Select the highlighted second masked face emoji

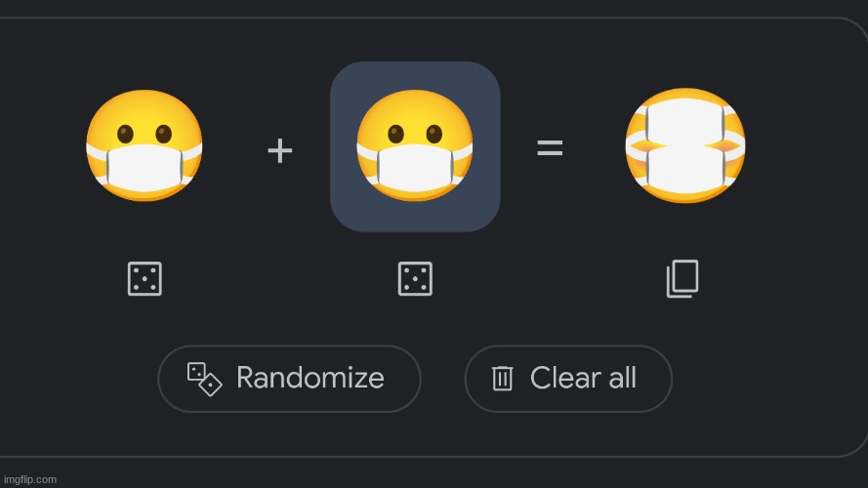point(415,145)
